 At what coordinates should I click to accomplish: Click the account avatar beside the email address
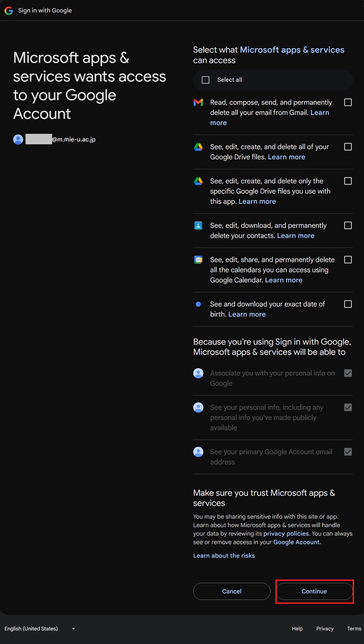click(x=18, y=139)
